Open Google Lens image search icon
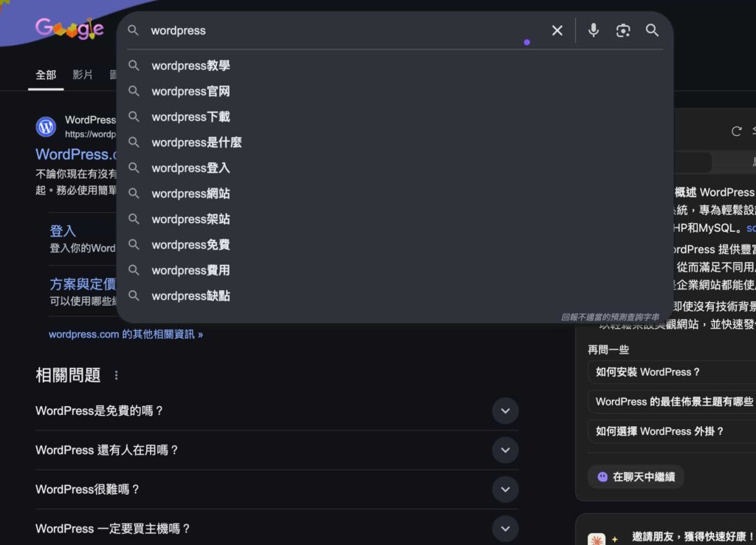 click(623, 30)
